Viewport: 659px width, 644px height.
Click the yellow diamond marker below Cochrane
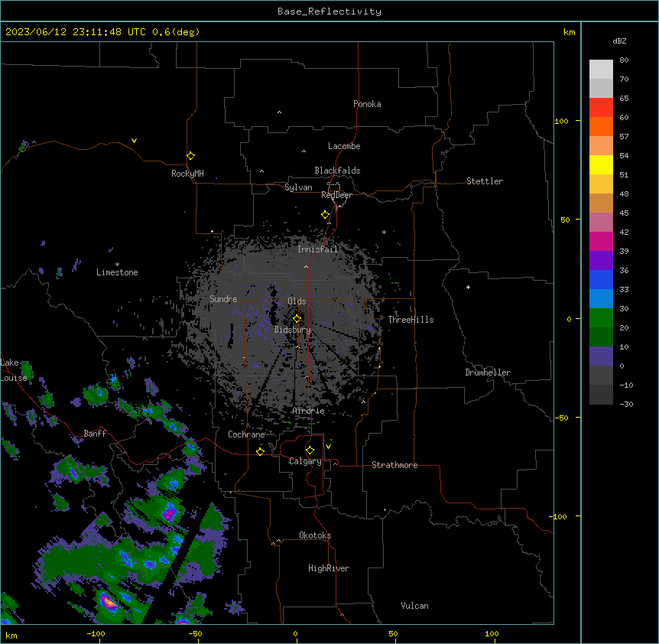click(260, 451)
